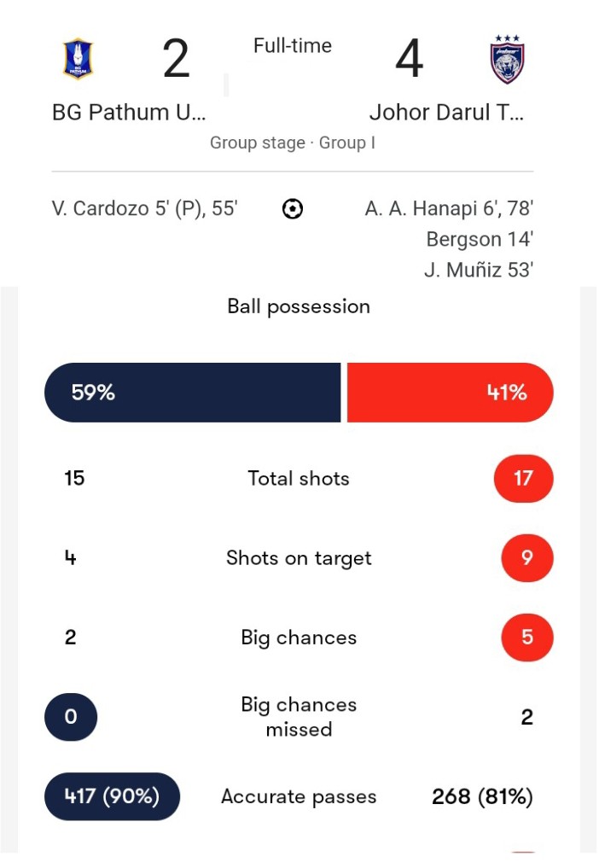The width and height of the screenshot is (599, 868).
Task: Select the red 9 shots on target badge
Action: click(x=527, y=558)
